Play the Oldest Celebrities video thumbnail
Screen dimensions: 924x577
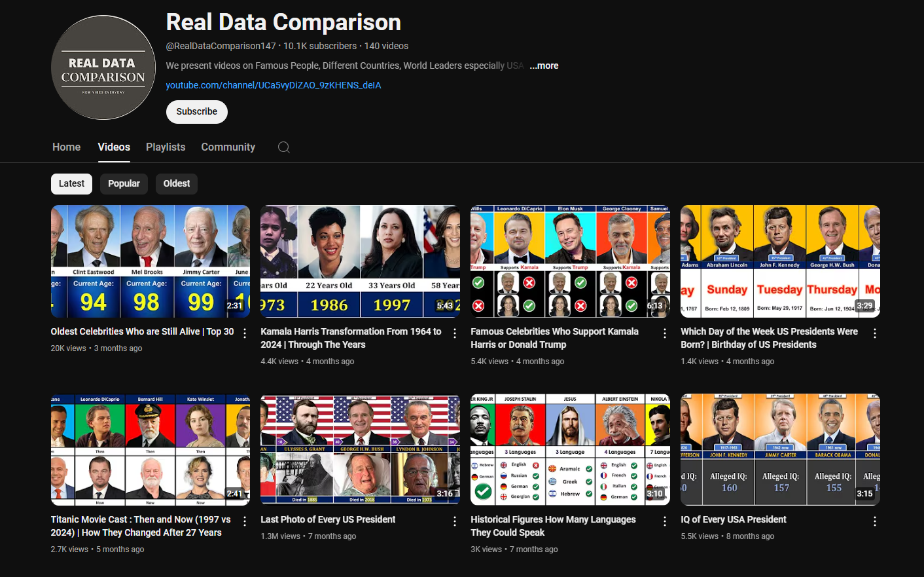(151, 261)
